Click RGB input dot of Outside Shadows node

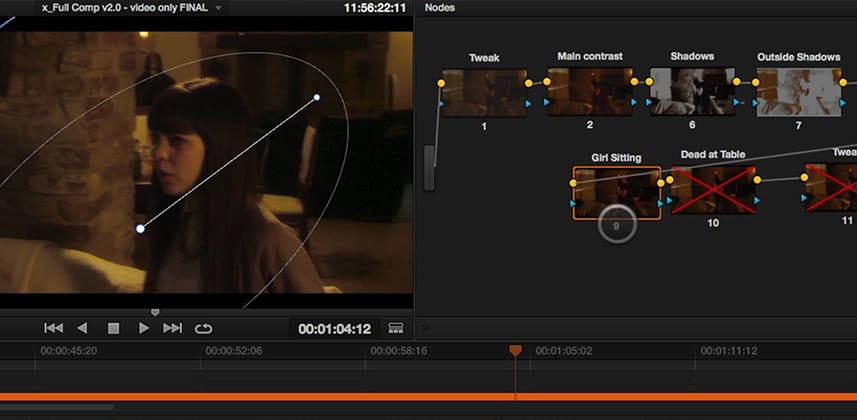point(756,83)
